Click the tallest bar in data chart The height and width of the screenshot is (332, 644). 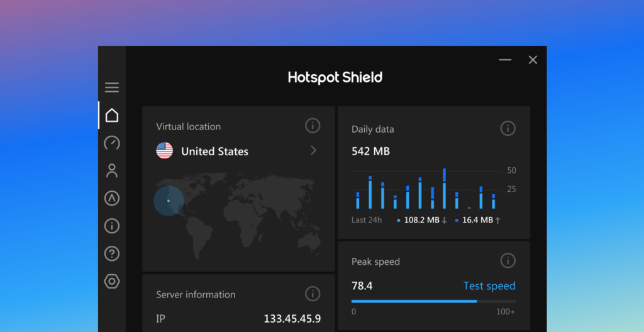point(445,189)
